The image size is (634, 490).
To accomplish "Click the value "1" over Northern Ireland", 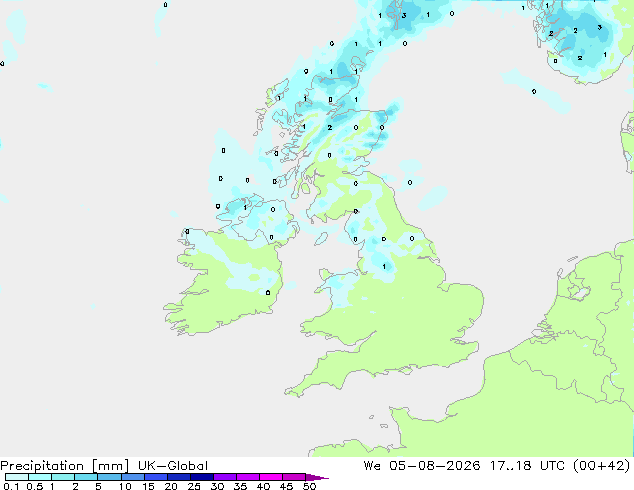I will tap(245, 208).
